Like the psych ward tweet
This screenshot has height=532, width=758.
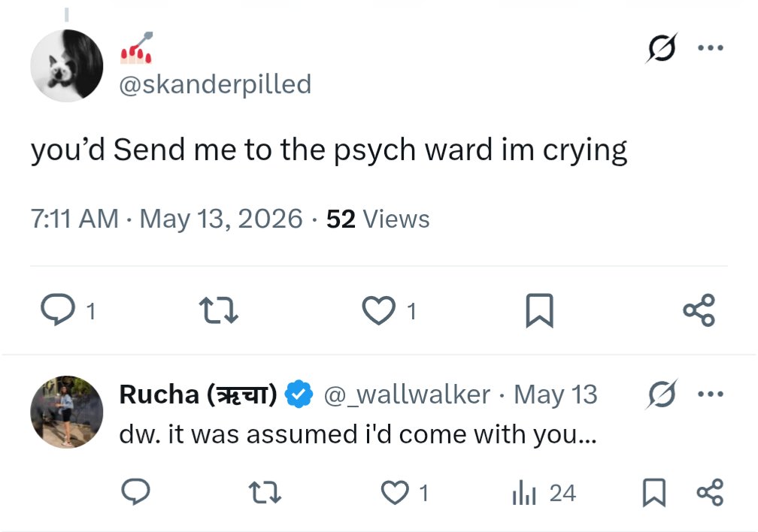click(x=379, y=310)
